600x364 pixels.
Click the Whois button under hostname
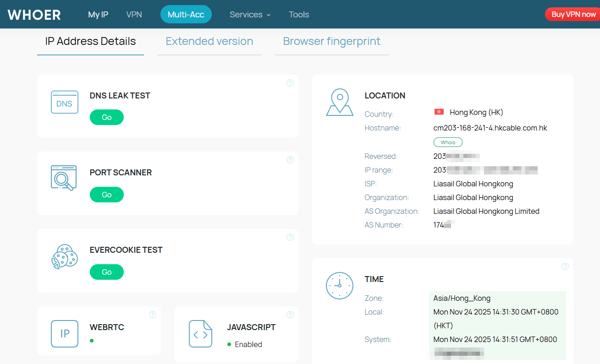coord(448,142)
